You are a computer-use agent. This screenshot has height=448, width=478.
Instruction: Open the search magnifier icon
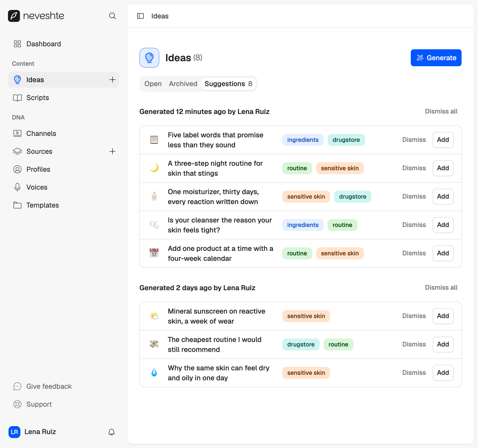click(x=113, y=16)
